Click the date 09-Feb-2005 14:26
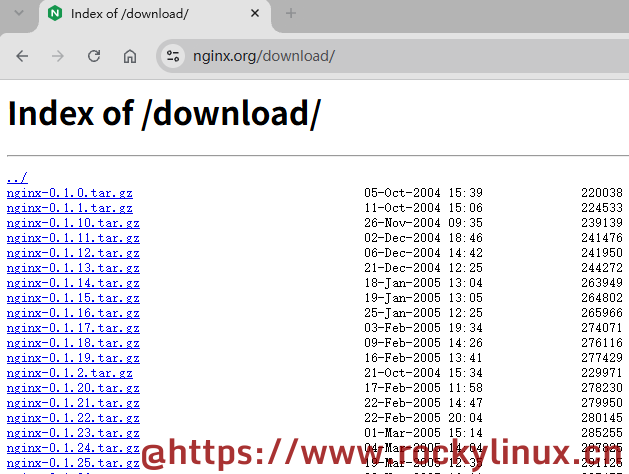Viewport: 629px width, 474px height. pos(424,343)
